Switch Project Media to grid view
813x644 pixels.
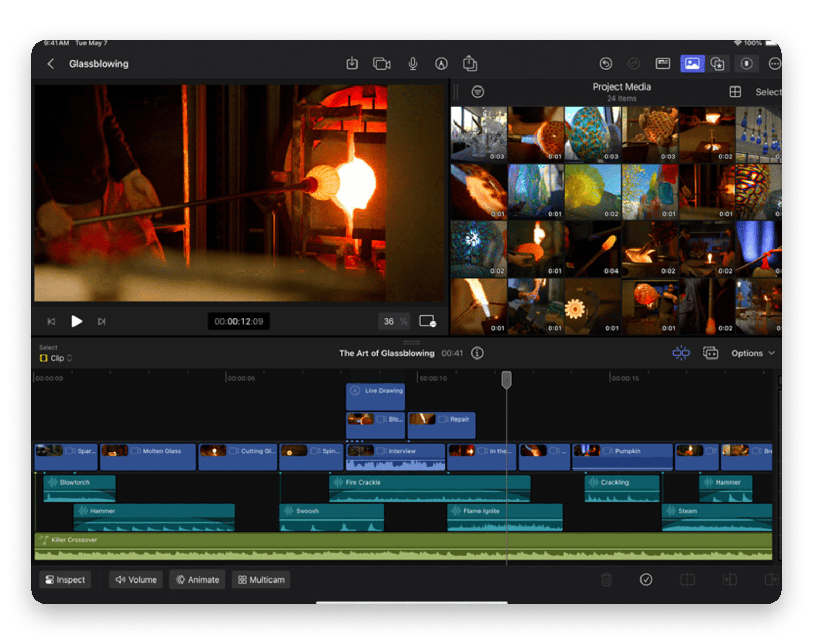click(736, 92)
